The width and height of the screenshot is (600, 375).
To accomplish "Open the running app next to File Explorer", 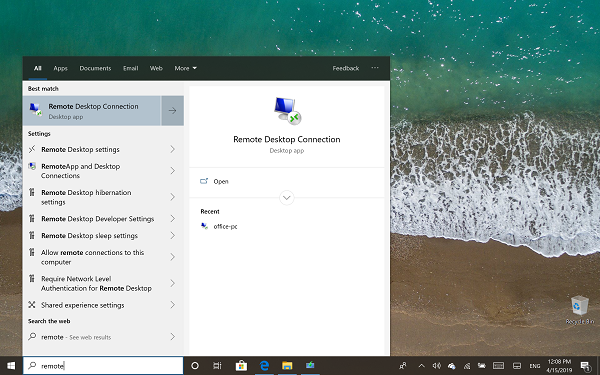I will (x=310, y=366).
